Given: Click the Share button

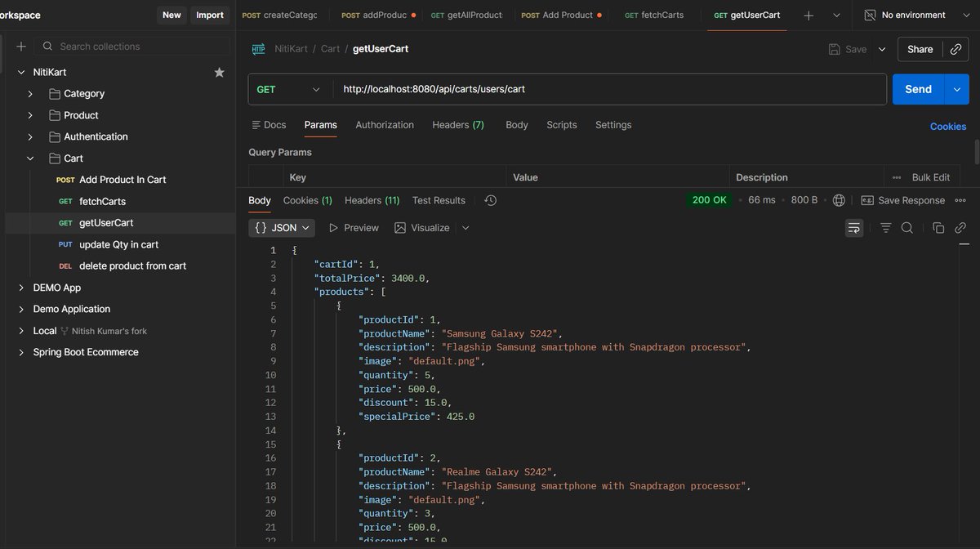Looking at the screenshot, I should [x=920, y=49].
